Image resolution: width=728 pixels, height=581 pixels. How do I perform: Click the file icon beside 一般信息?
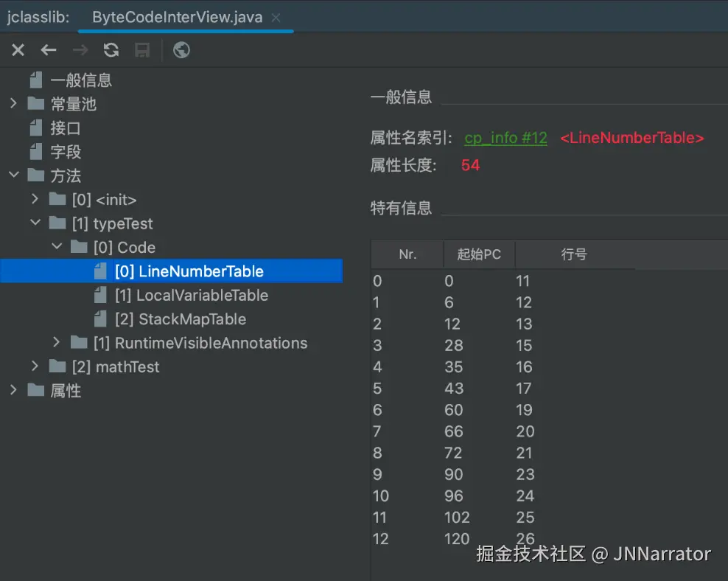[36, 80]
